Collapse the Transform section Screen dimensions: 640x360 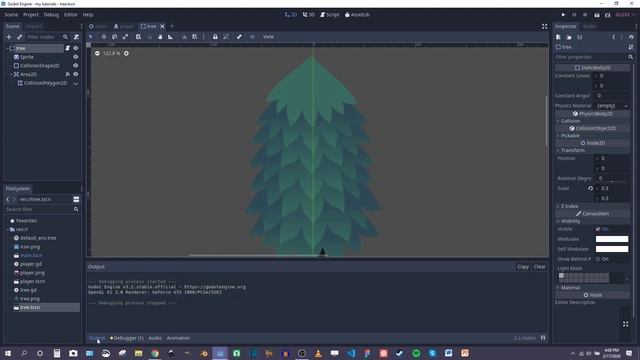coord(573,151)
